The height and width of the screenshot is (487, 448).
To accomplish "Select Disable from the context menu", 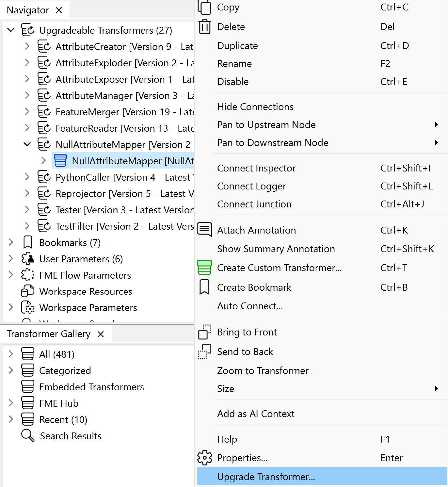I will [322, 82].
